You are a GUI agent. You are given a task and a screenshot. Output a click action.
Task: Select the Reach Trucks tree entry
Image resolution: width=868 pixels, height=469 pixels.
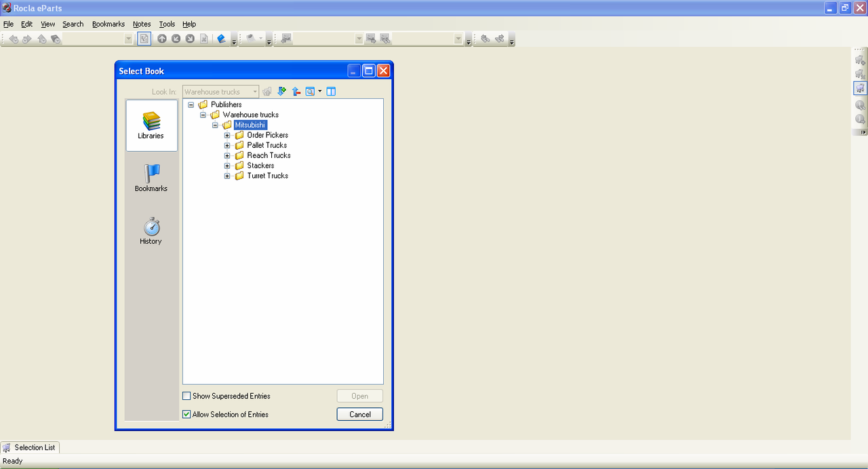[x=269, y=155]
